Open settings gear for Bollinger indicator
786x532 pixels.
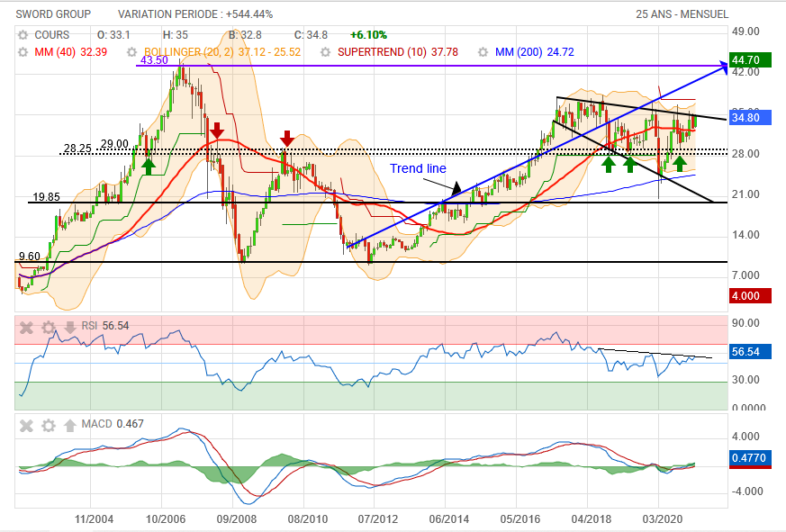coord(131,52)
